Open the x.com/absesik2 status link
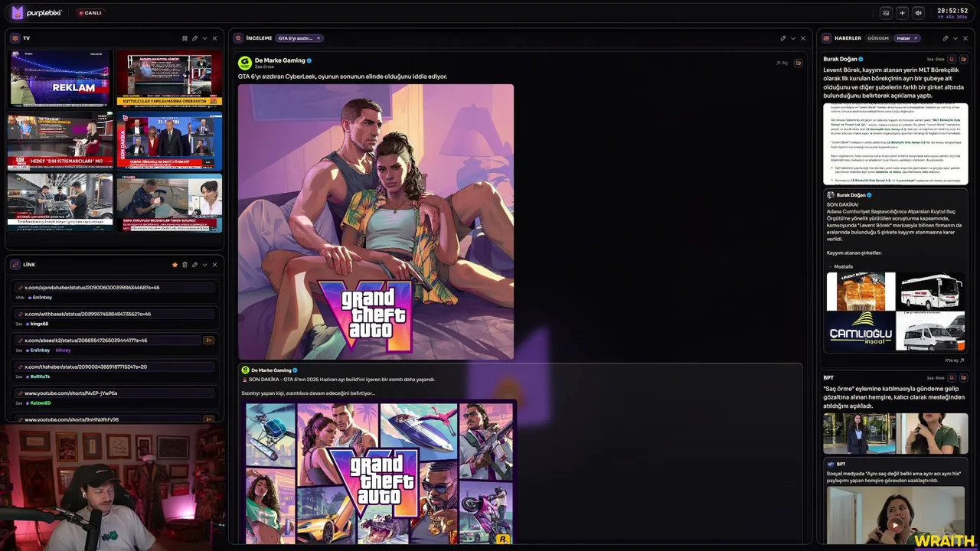The height and width of the screenshot is (551, 980). 108,340
